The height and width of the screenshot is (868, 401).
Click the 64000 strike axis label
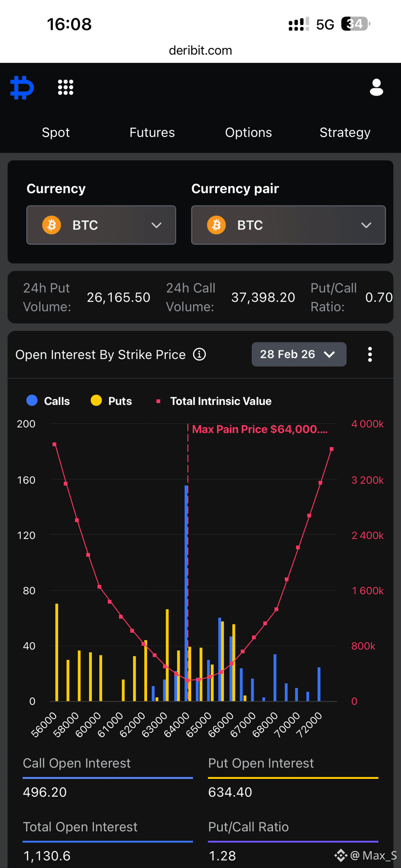(x=176, y=725)
